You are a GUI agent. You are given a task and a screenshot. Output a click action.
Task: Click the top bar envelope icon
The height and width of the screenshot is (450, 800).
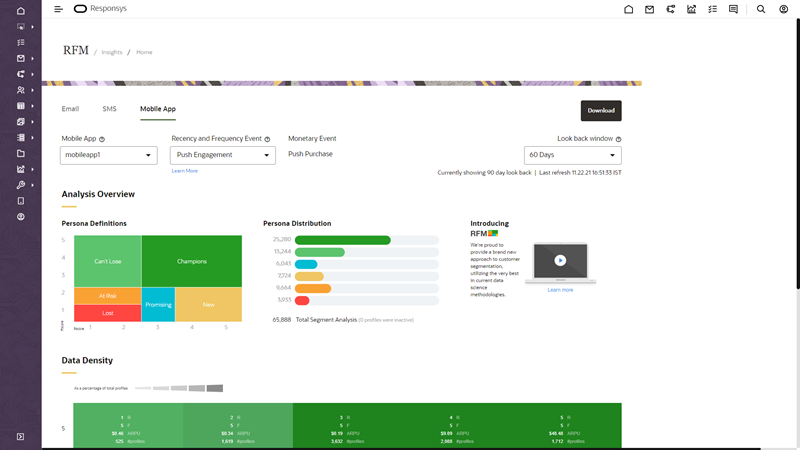(649, 9)
